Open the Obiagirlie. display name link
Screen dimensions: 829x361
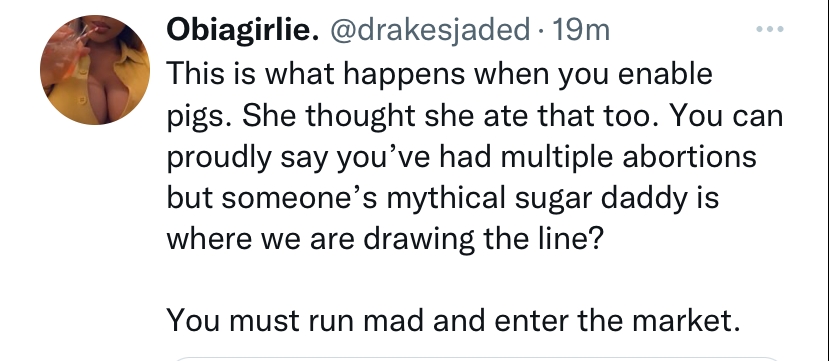(243, 30)
